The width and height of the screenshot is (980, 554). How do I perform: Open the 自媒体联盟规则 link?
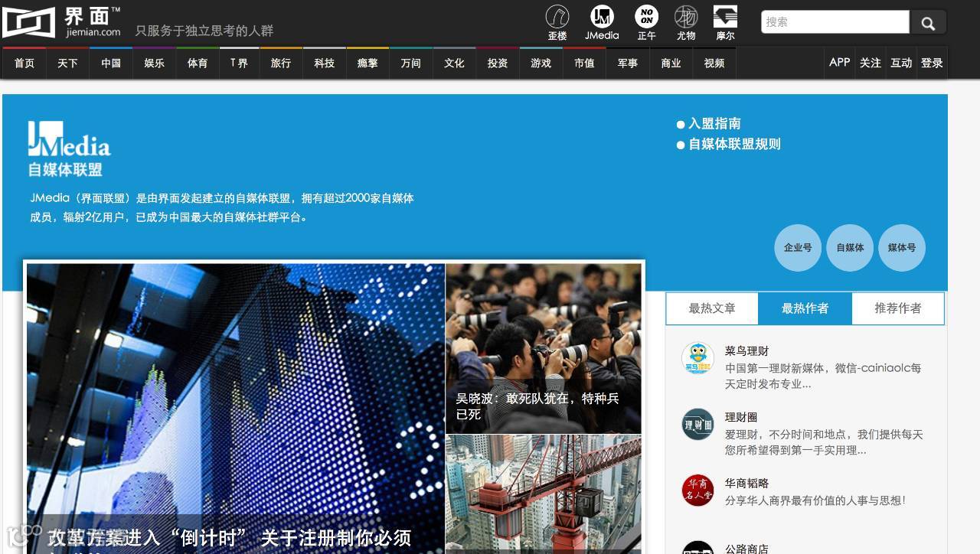point(734,144)
